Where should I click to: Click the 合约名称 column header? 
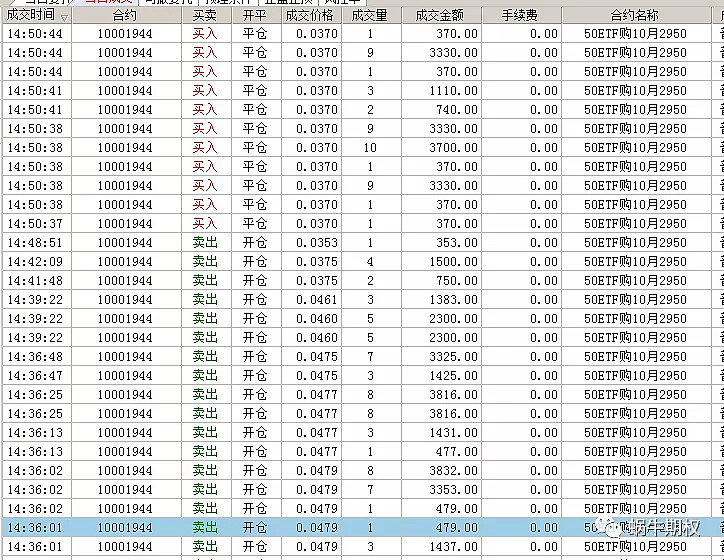[x=635, y=16]
